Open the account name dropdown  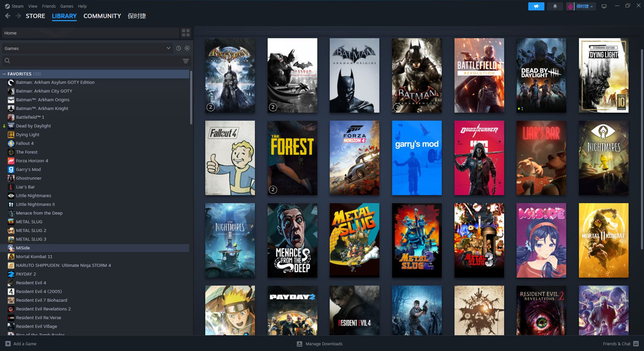coord(585,6)
